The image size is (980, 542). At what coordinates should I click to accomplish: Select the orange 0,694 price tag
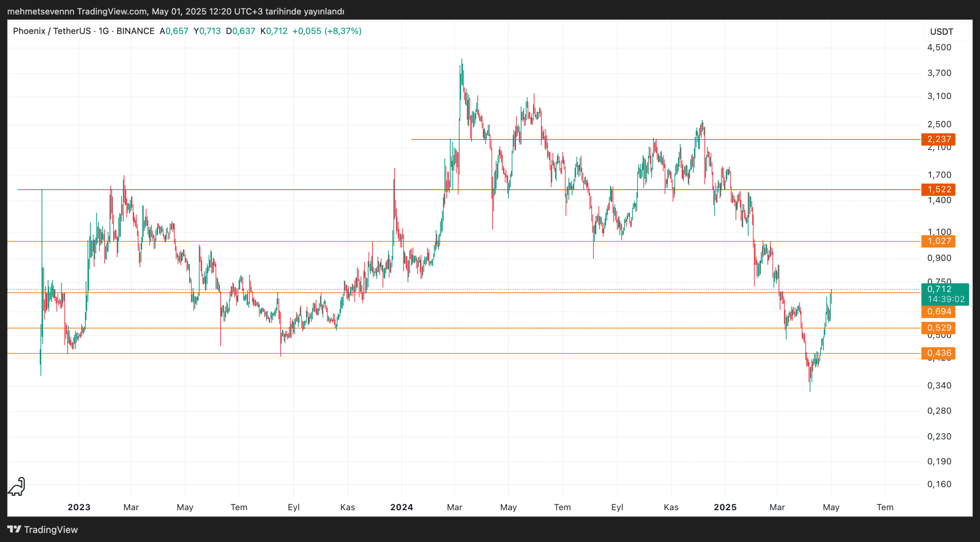point(938,311)
